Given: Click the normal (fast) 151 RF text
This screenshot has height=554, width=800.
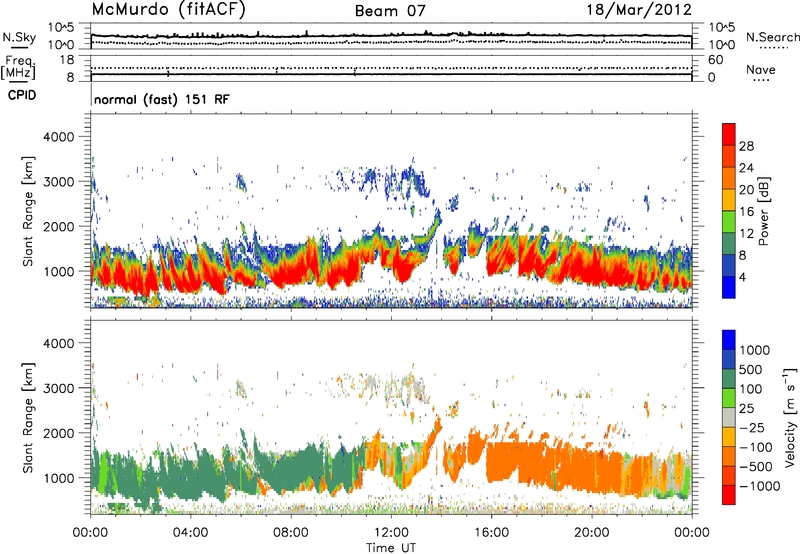Looking at the screenshot, I should click(162, 99).
